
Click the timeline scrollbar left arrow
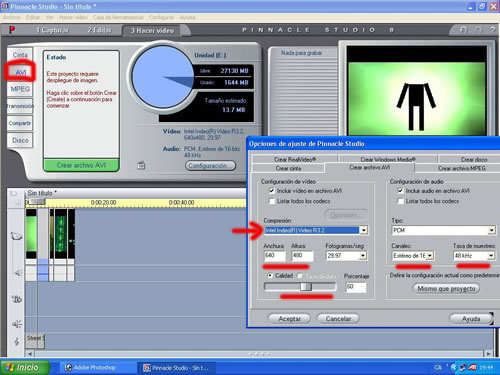30,354
